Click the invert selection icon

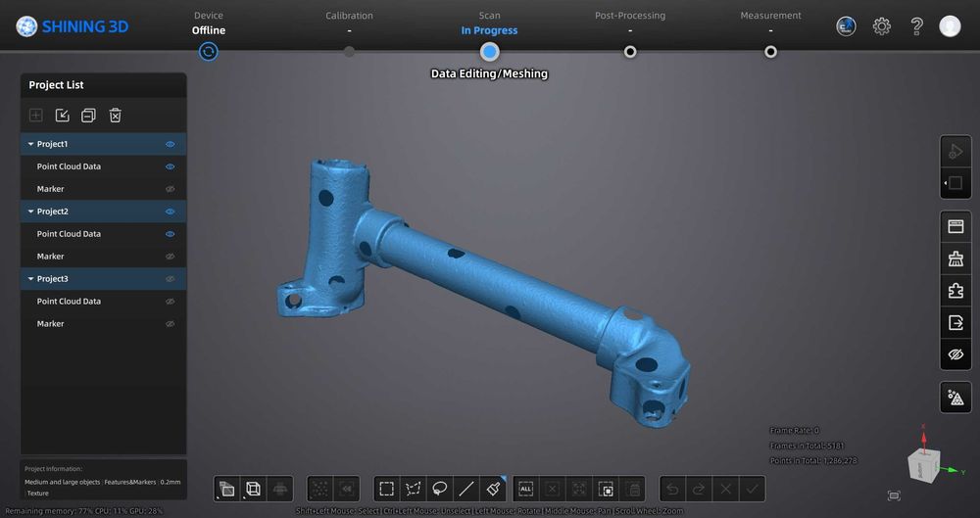[606, 489]
